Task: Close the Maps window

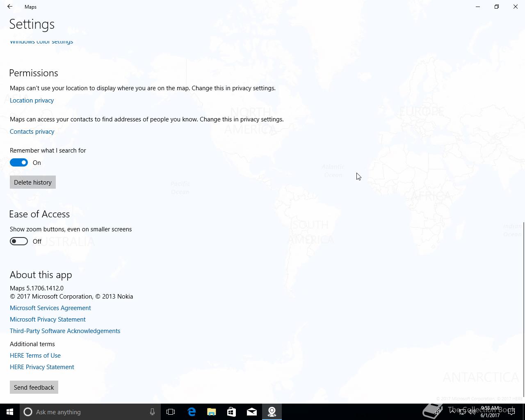Action: pos(516,7)
